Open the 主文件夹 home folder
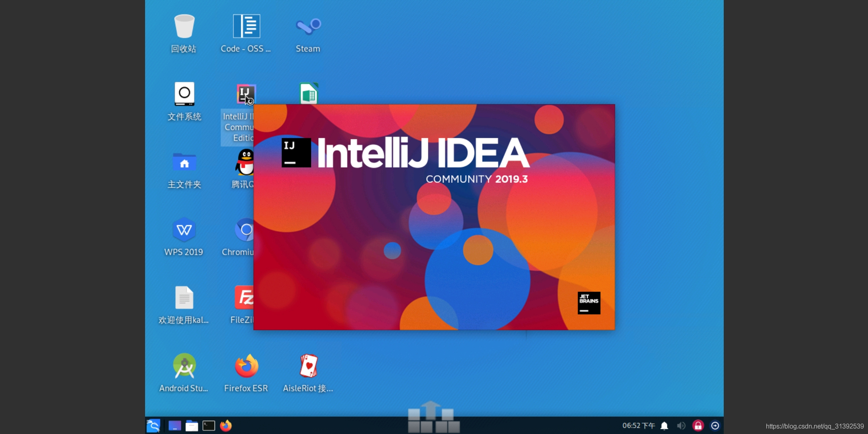The image size is (868, 434). coord(184,162)
